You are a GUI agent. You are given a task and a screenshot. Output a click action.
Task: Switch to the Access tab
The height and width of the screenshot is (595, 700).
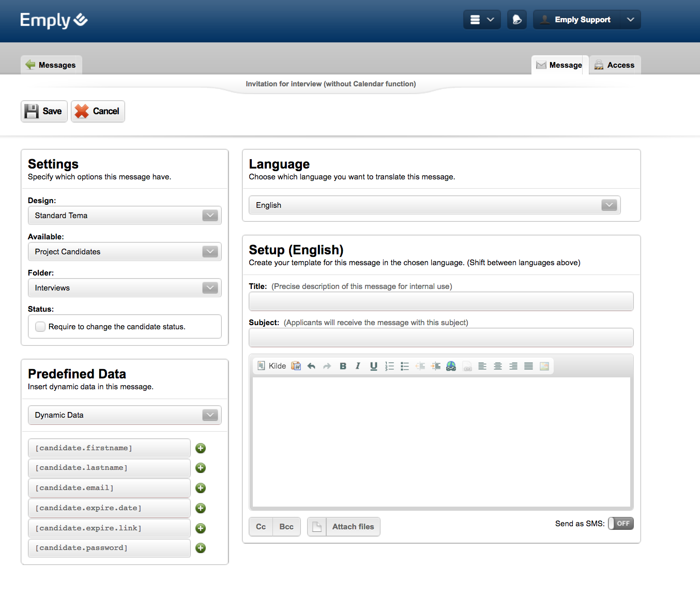pyautogui.click(x=615, y=65)
